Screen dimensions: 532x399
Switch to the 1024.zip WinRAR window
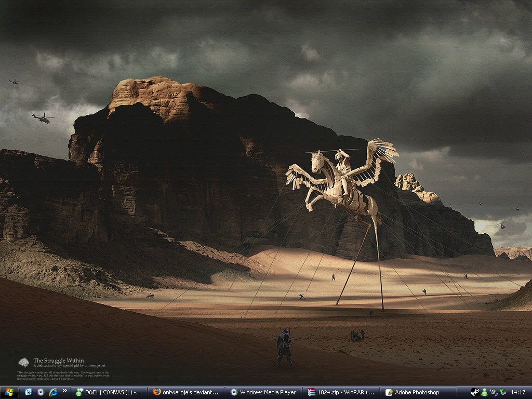click(341, 392)
